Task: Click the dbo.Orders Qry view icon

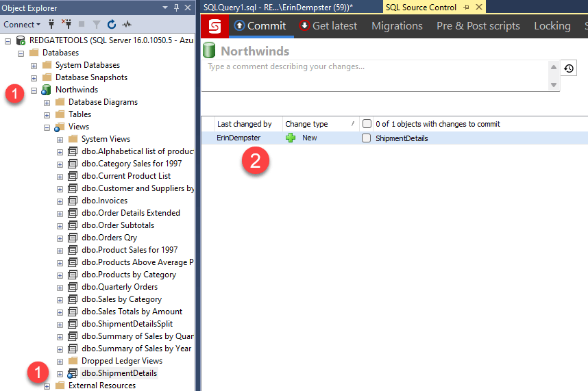Action: [73, 238]
